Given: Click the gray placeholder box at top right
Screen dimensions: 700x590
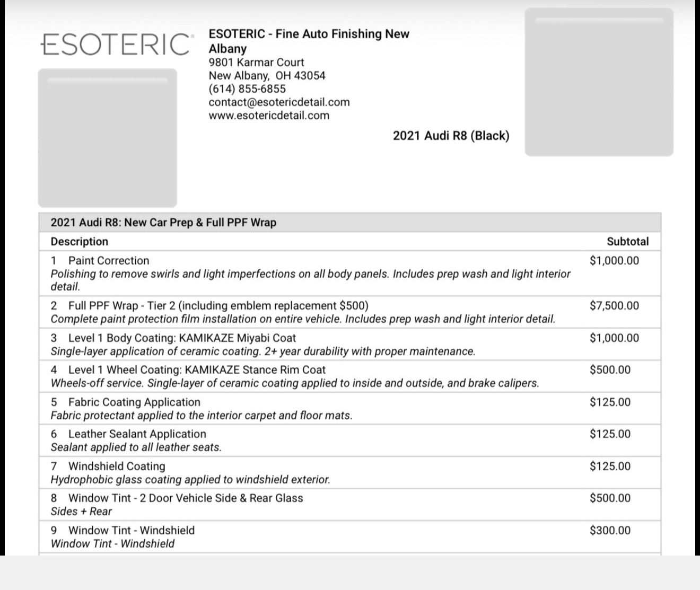Looking at the screenshot, I should pos(599,82).
